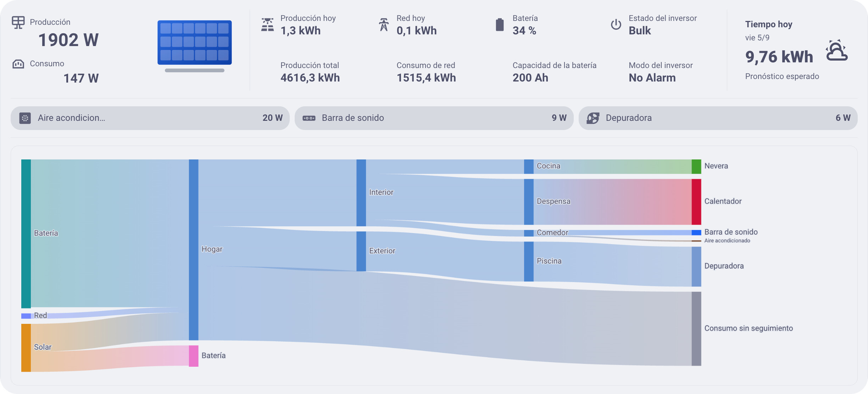The image size is (868, 394).
Task: Click the Batería level icon
Action: 500,24
